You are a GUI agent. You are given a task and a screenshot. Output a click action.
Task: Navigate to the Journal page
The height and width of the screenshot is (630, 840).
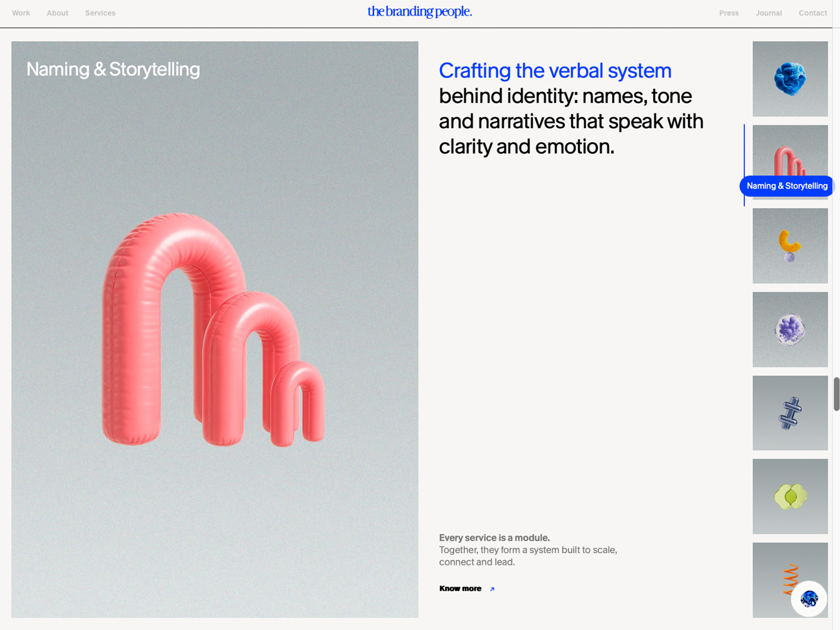point(769,13)
